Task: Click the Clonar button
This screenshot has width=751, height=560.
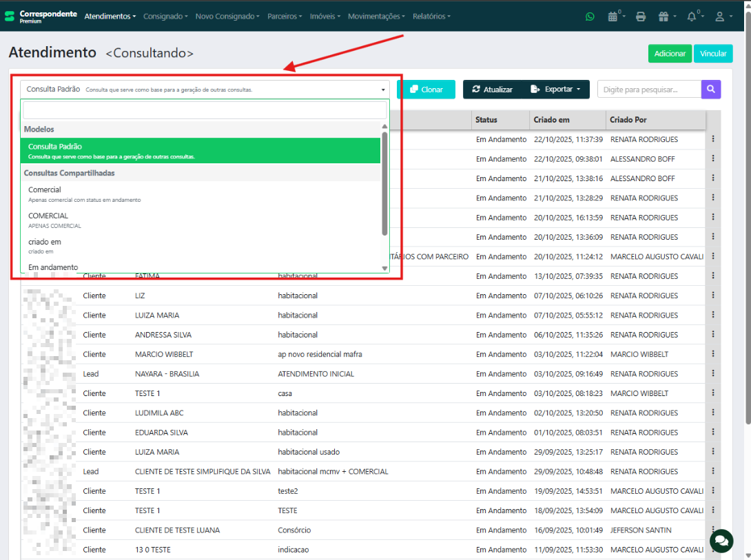Action: 426,90
